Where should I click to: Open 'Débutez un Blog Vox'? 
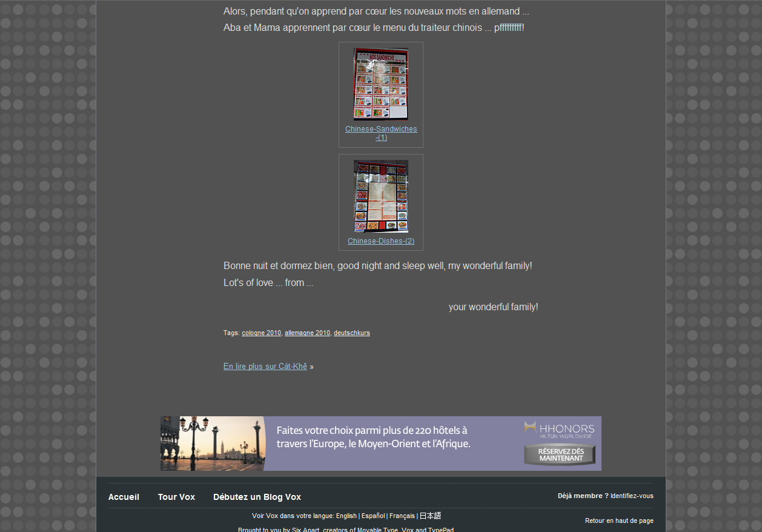click(x=257, y=497)
